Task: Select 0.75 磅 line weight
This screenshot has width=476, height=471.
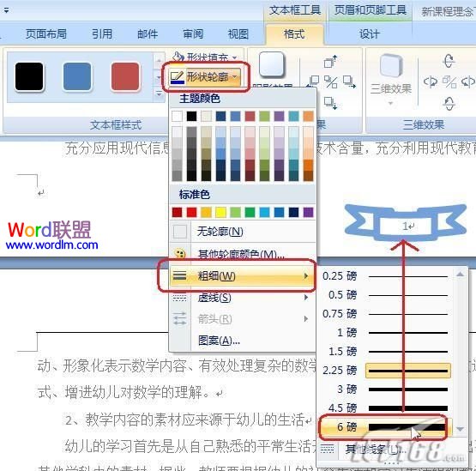Action: pyautogui.click(x=385, y=314)
